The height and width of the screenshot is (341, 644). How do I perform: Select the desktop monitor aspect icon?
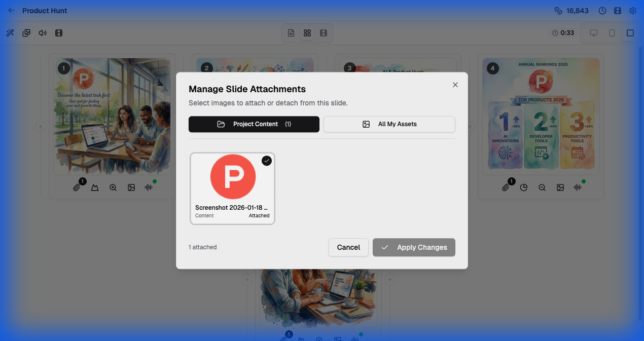coord(594,33)
